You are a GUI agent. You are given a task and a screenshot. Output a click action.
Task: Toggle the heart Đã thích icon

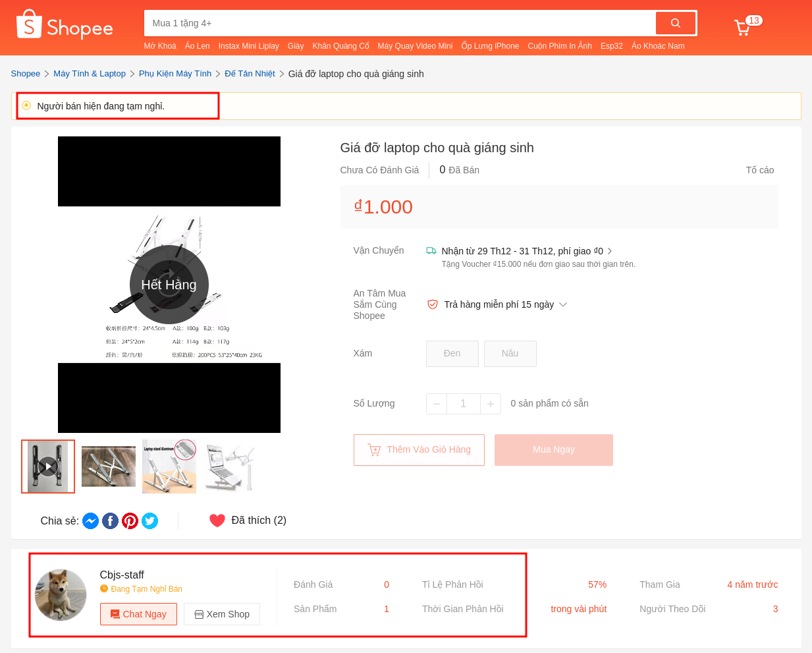point(217,521)
